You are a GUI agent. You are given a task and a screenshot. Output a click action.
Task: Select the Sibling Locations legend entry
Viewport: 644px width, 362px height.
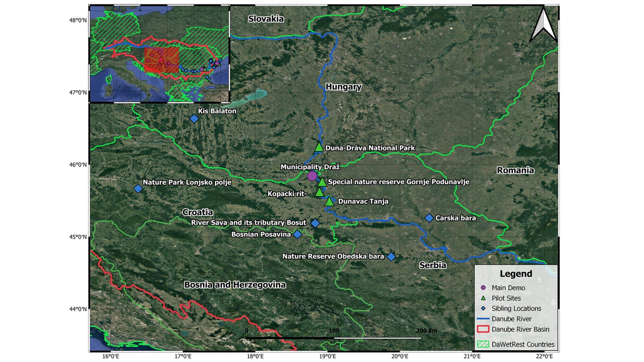516,308
